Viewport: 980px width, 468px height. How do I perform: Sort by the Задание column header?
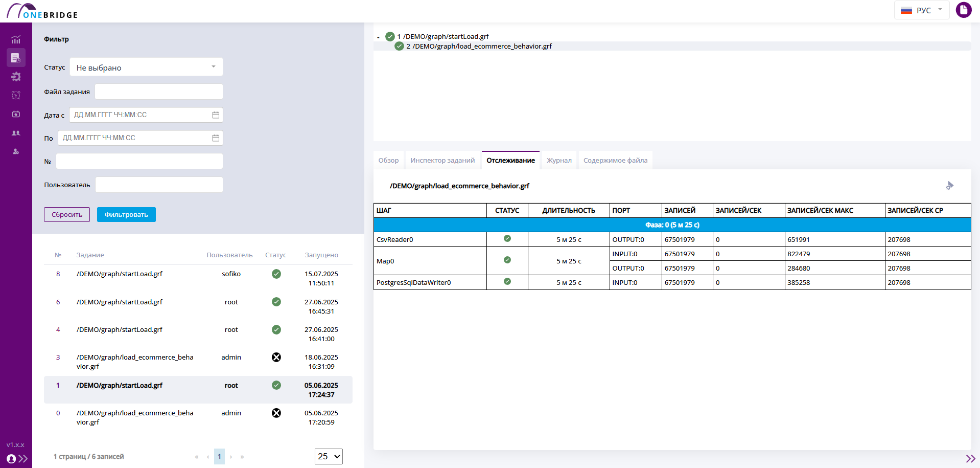(90, 255)
